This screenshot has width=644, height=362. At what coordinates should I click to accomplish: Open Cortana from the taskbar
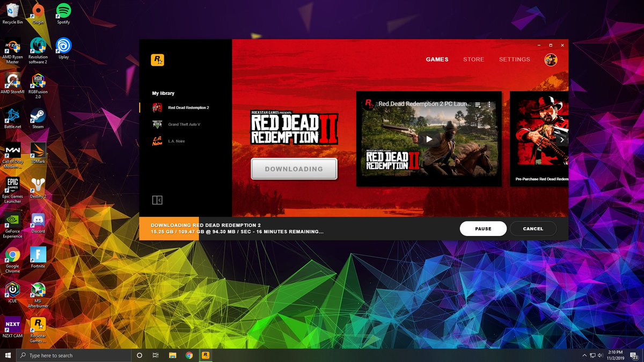click(x=140, y=355)
